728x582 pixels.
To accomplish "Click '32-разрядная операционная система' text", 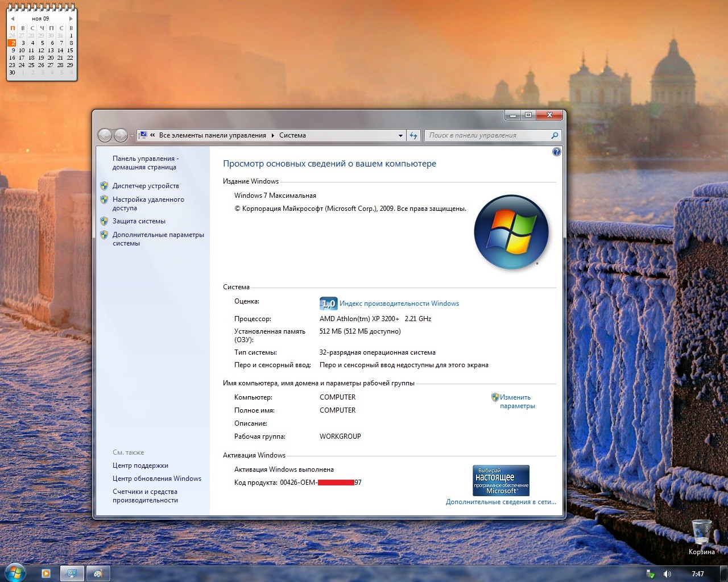I will tap(378, 352).
